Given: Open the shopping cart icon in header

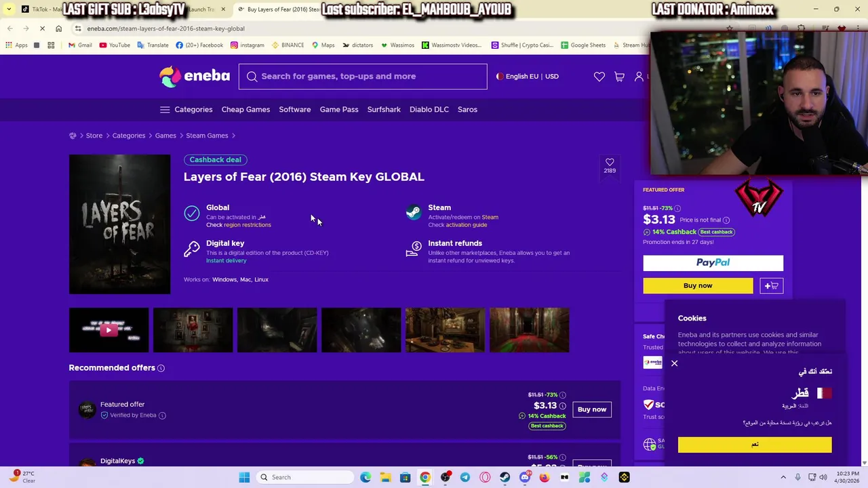Looking at the screenshot, I should click(x=619, y=77).
